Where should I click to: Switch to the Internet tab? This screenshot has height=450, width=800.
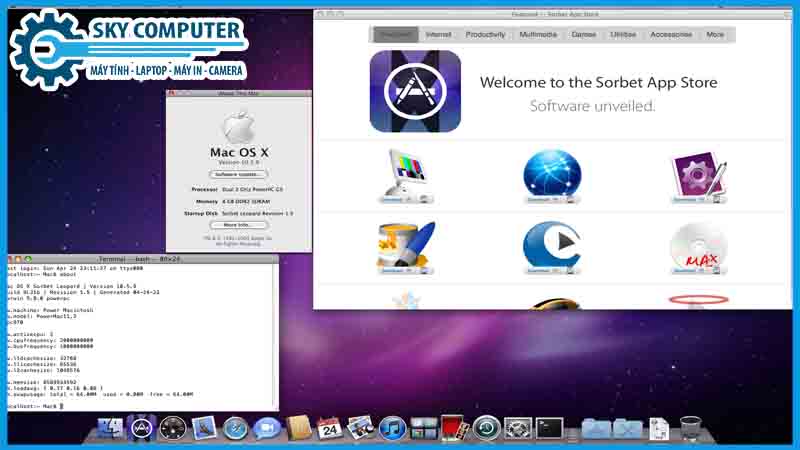[438, 34]
